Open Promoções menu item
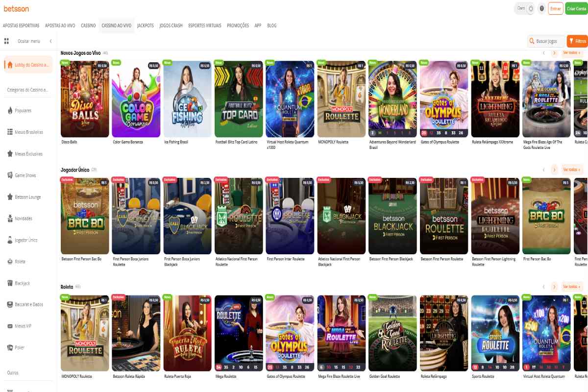The height and width of the screenshot is (392, 588). pos(238,25)
